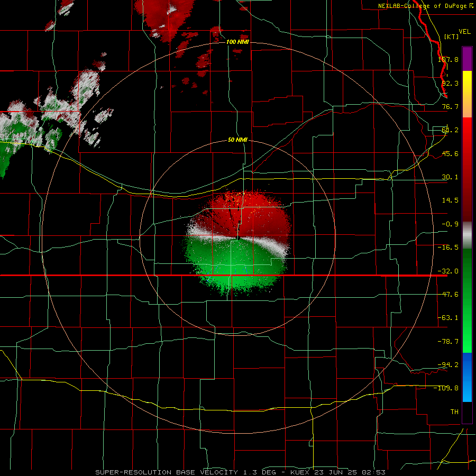Click the blue segment of the color bar
Screen dimensions: 476x476
click(x=467, y=377)
